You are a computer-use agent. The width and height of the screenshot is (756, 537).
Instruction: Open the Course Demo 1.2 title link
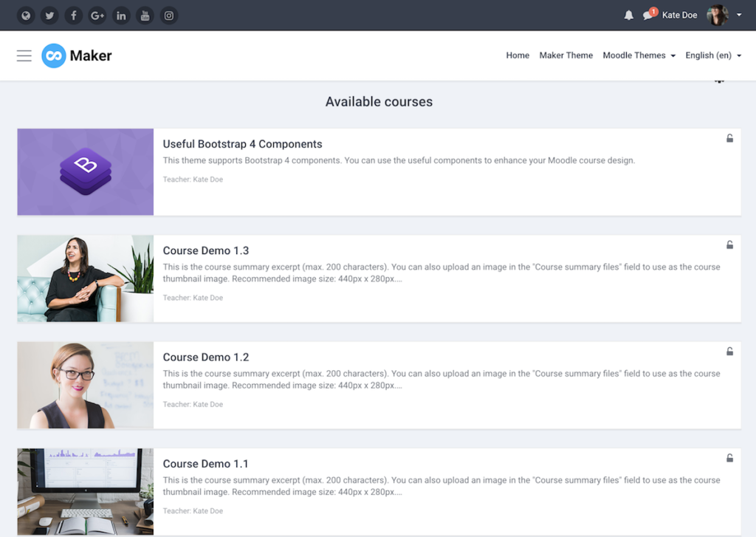206,357
